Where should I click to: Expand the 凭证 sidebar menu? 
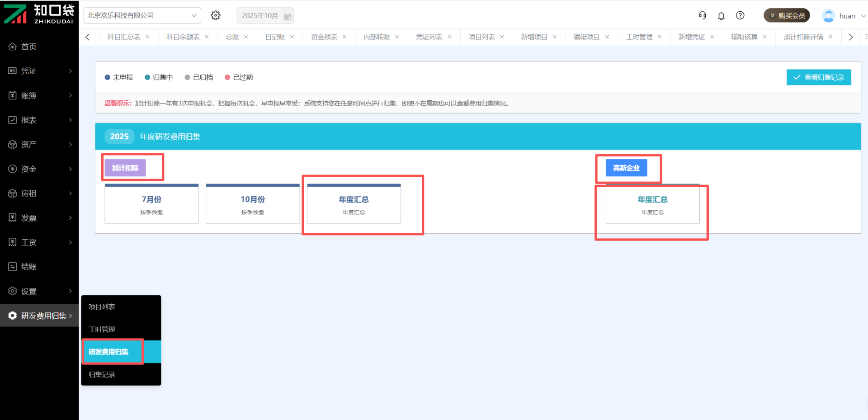tap(39, 71)
